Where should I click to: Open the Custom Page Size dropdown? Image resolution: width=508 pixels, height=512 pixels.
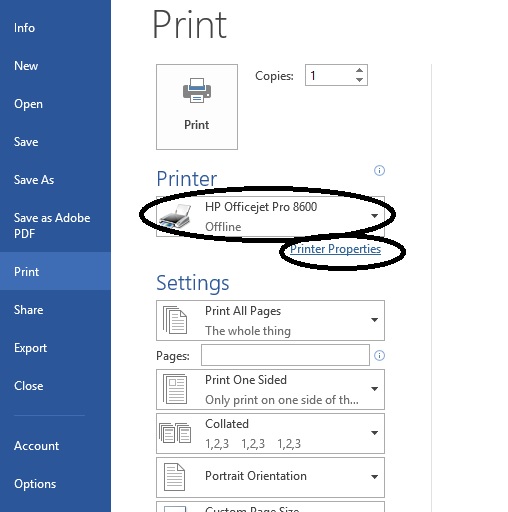(x=270, y=507)
